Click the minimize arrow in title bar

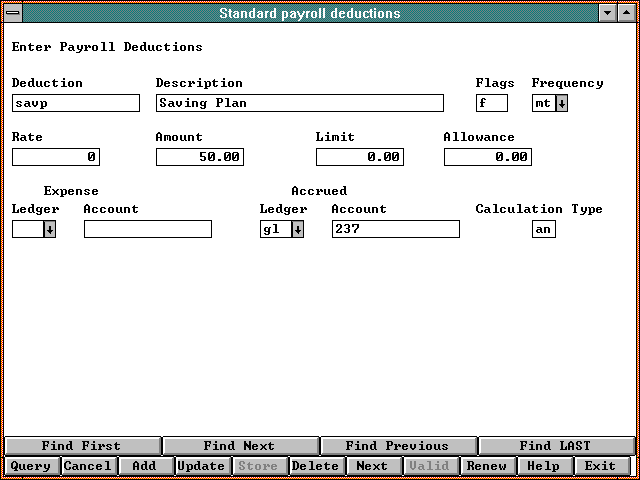coord(608,13)
